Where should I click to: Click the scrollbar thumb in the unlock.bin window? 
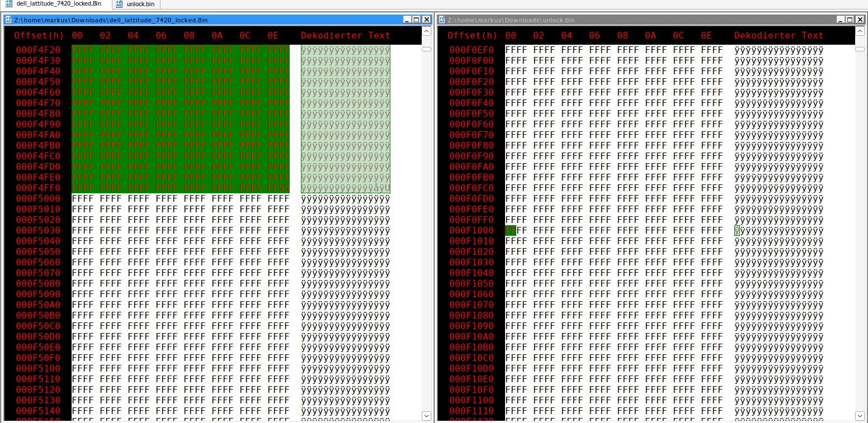[860, 49]
